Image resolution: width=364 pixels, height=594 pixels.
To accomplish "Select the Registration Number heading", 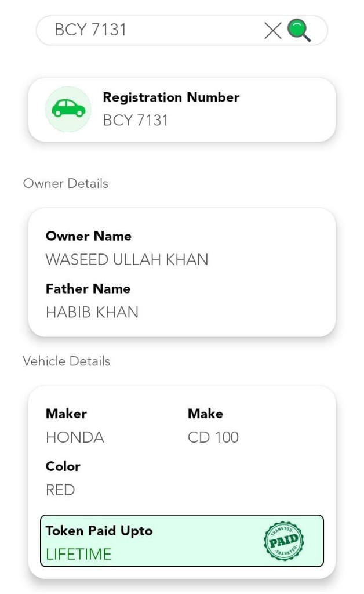I will click(171, 97).
